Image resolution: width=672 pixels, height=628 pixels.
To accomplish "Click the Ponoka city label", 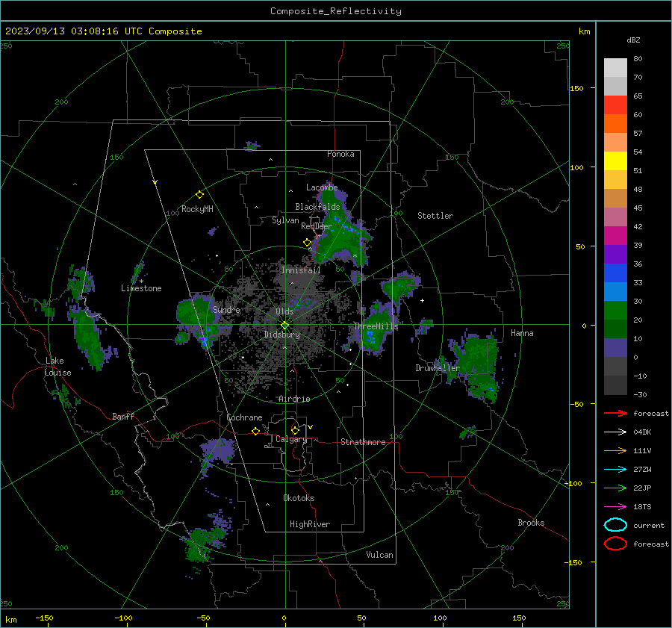I will pos(340,154).
